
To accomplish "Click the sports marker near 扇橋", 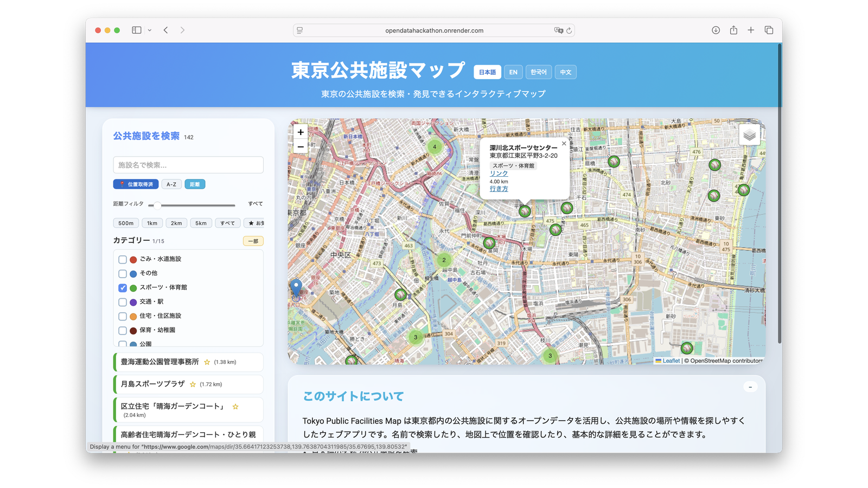I will point(614,161).
